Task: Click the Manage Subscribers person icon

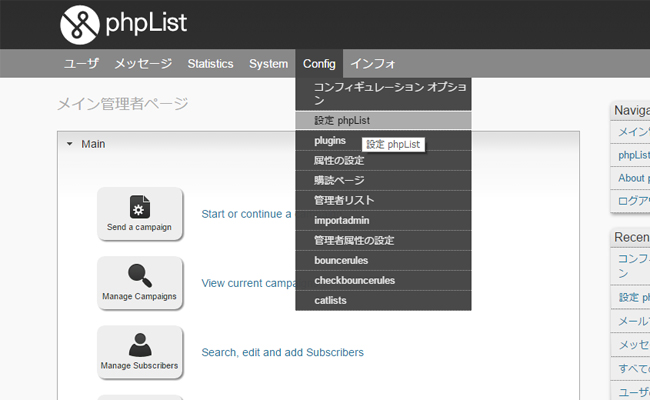Action: tap(140, 344)
